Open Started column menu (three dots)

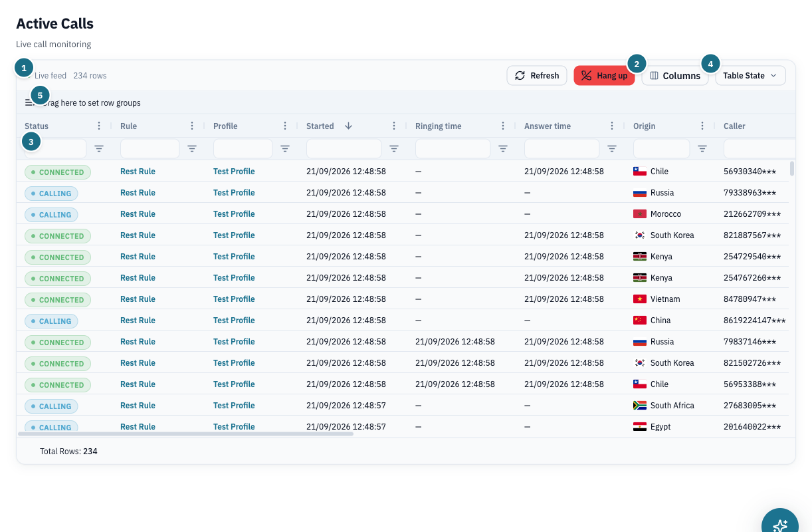click(x=394, y=126)
